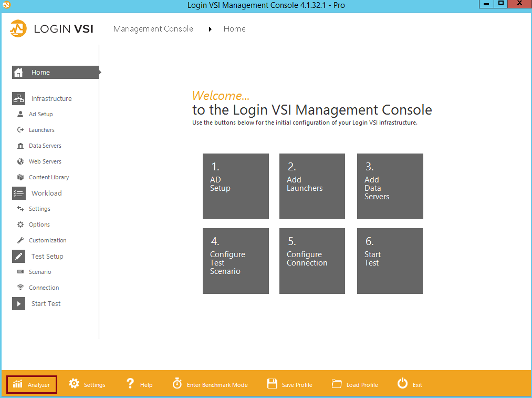532x398 pixels.
Task: Click the Web Servers globe icon
Action: [x=20, y=161]
